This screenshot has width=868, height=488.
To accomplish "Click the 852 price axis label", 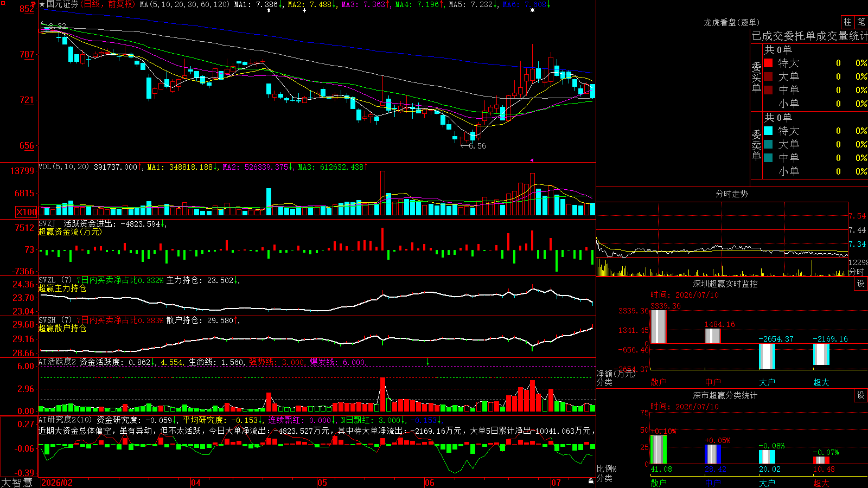I will tap(27, 9).
